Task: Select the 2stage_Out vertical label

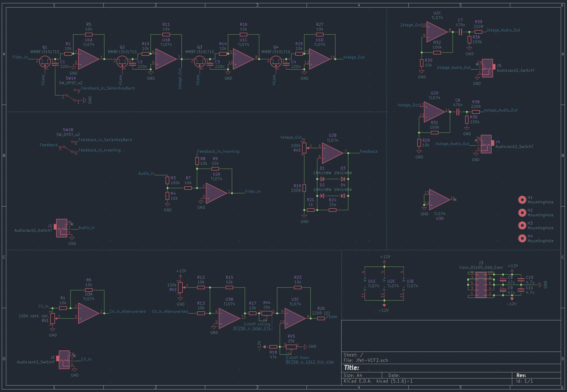Action: 180,79
